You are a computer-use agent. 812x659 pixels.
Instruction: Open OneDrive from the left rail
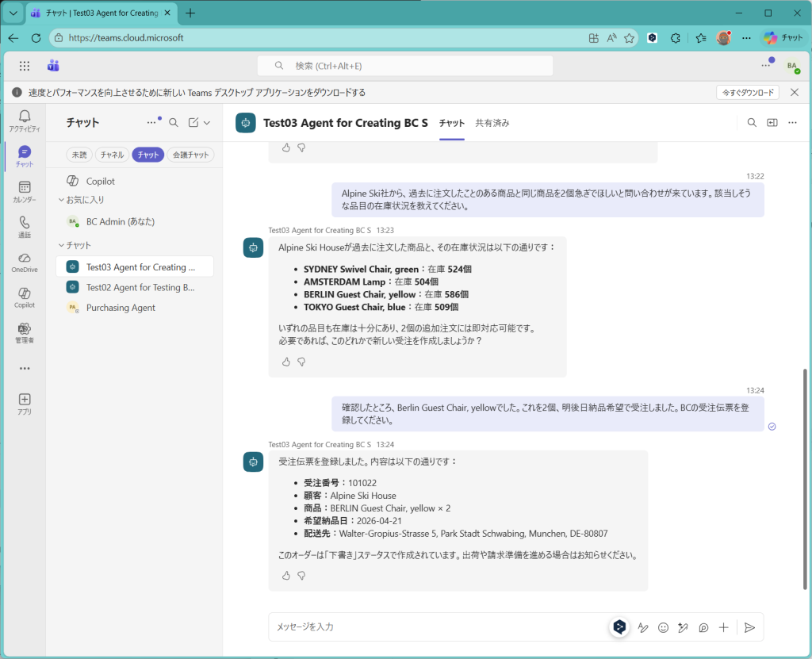coord(25,262)
